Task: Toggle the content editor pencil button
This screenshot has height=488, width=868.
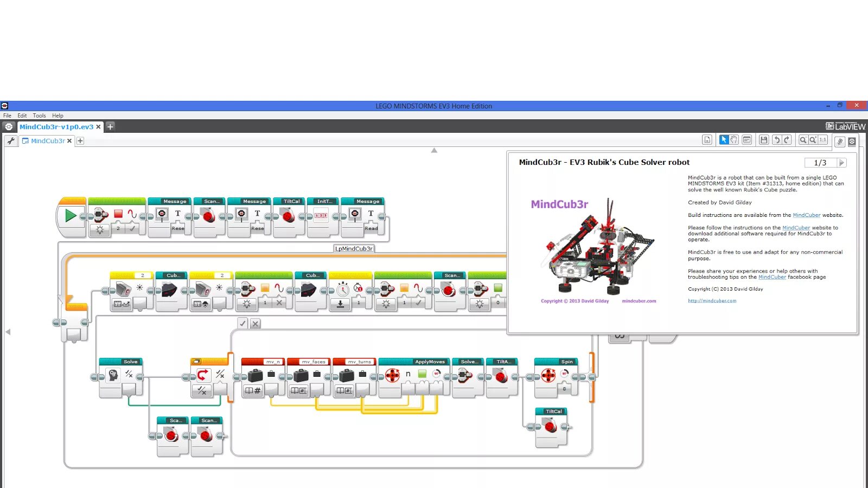Action: click(x=840, y=142)
